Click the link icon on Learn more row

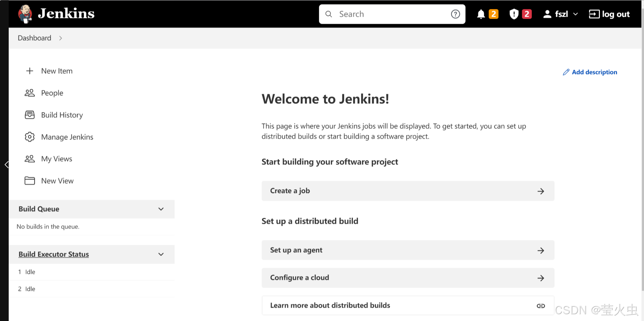[541, 306]
